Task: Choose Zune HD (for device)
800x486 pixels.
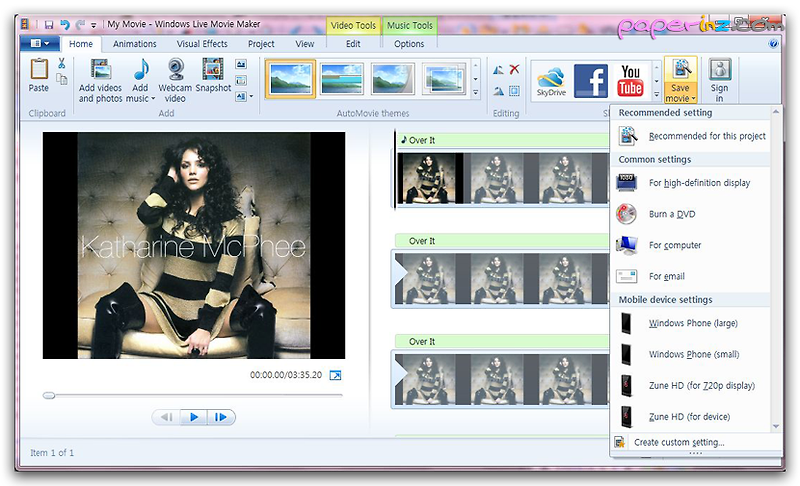Action: point(691,417)
